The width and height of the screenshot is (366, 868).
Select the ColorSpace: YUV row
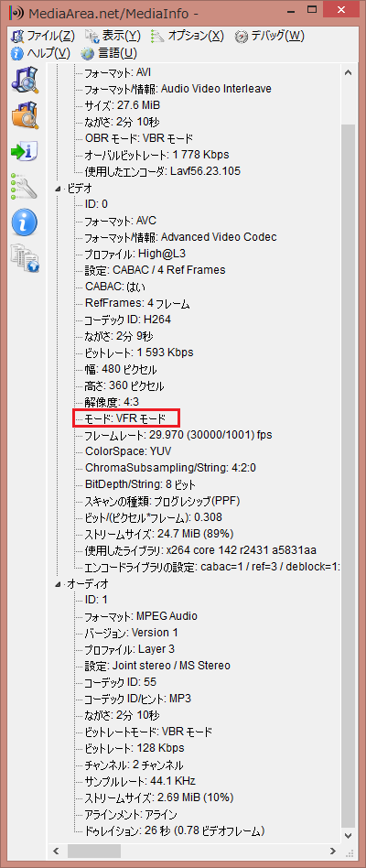tap(129, 451)
